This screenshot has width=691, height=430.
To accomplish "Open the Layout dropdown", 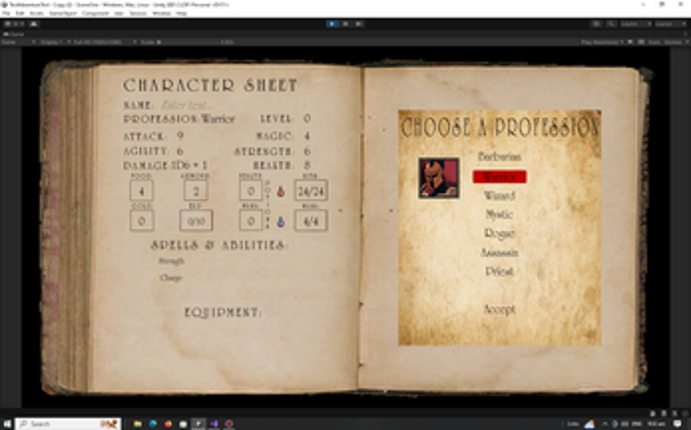I will [669, 24].
